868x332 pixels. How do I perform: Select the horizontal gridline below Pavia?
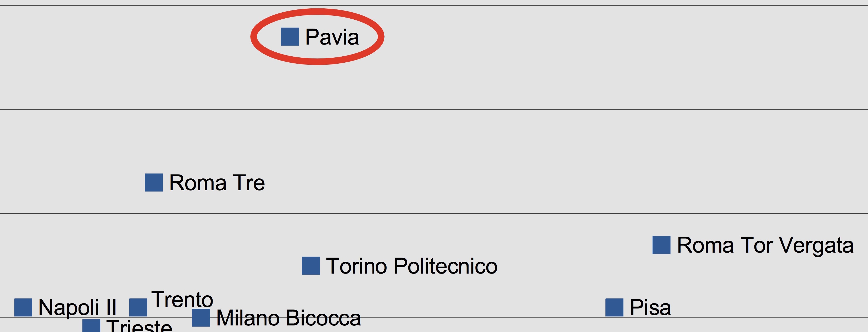(x=434, y=109)
